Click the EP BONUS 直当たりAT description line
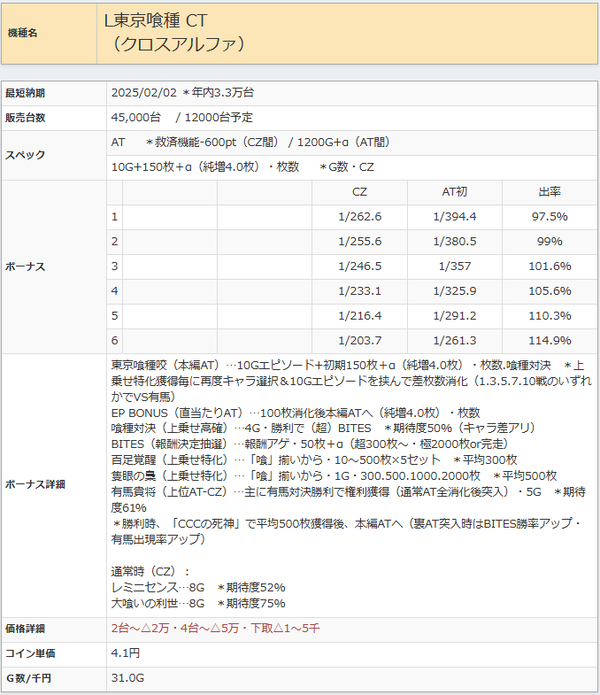The image size is (600, 695). coord(296,413)
